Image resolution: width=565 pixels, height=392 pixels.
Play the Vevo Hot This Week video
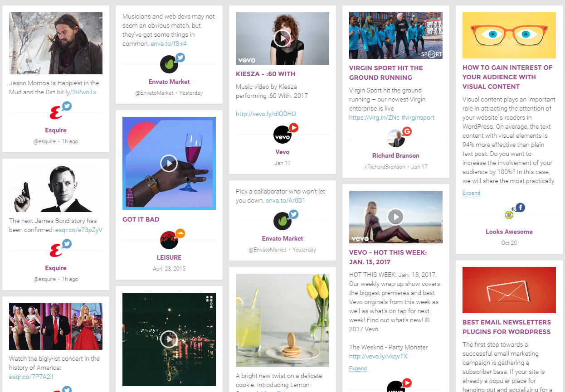395,217
